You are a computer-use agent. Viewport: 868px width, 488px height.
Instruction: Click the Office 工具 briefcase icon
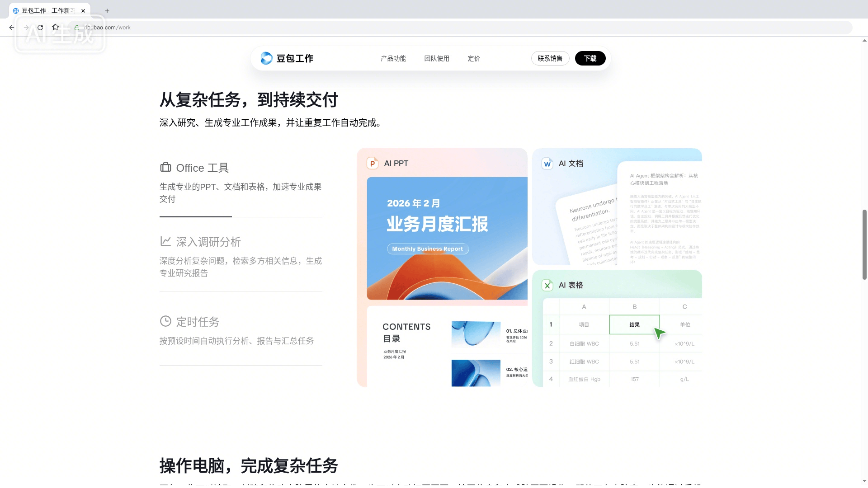coord(165,167)
